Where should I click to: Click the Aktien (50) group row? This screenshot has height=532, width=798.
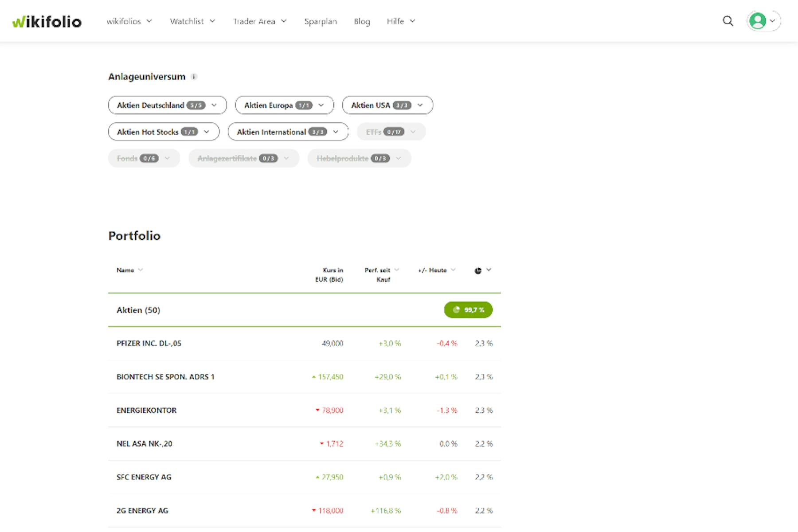click(x=305, y=310)
